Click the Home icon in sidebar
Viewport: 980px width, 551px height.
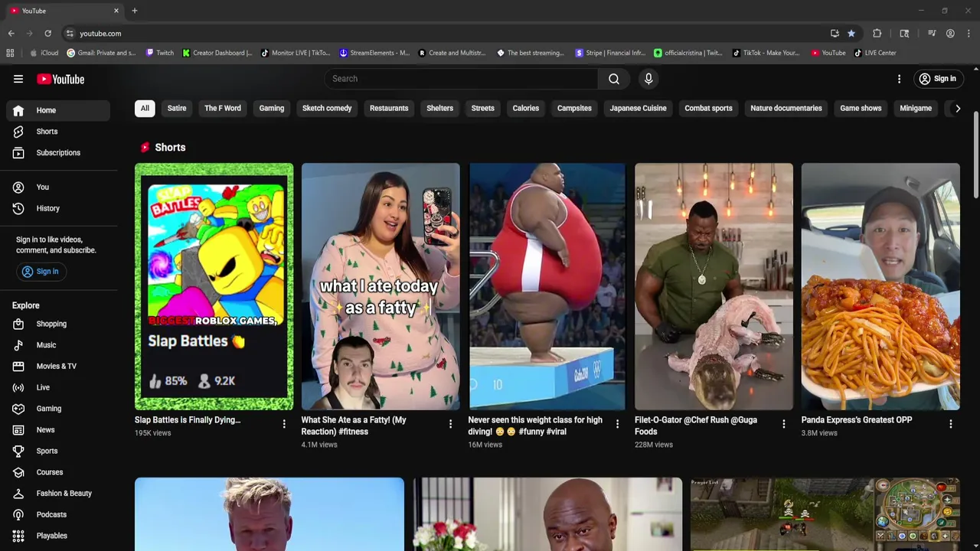coord(18,110)
